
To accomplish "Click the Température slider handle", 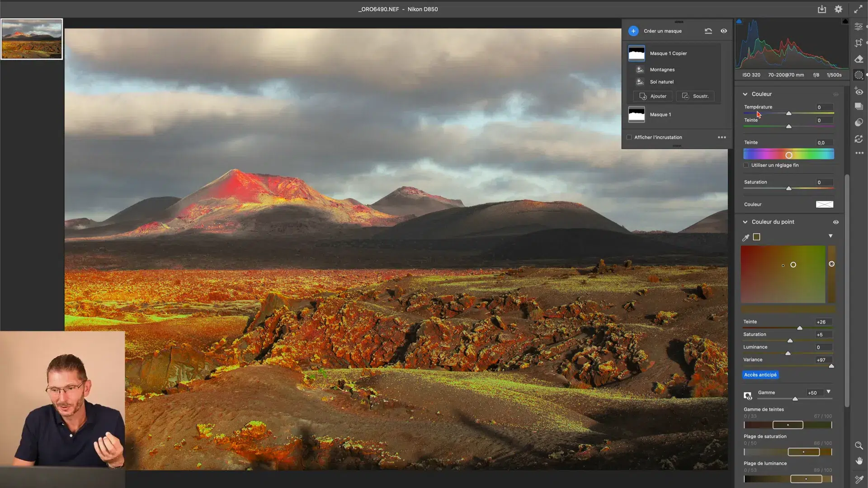I will pyautogui.click(x=788, y=113).
